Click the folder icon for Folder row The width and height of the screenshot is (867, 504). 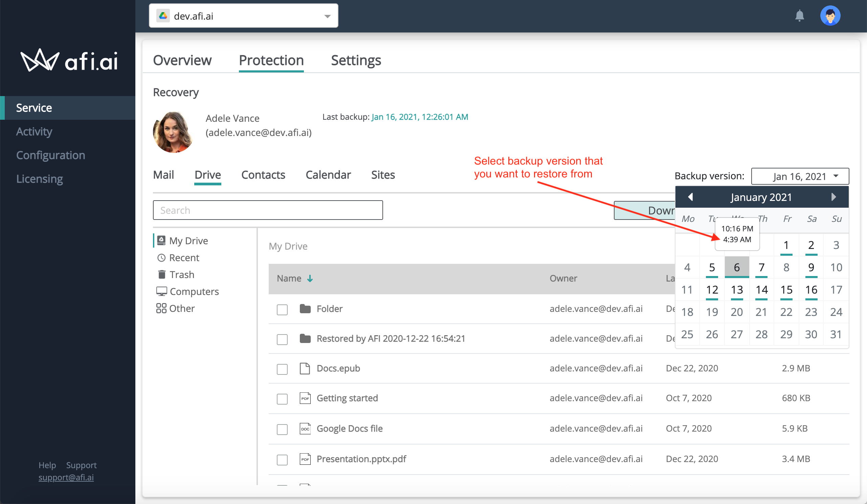pyautogui.click(x=305, y=308)
